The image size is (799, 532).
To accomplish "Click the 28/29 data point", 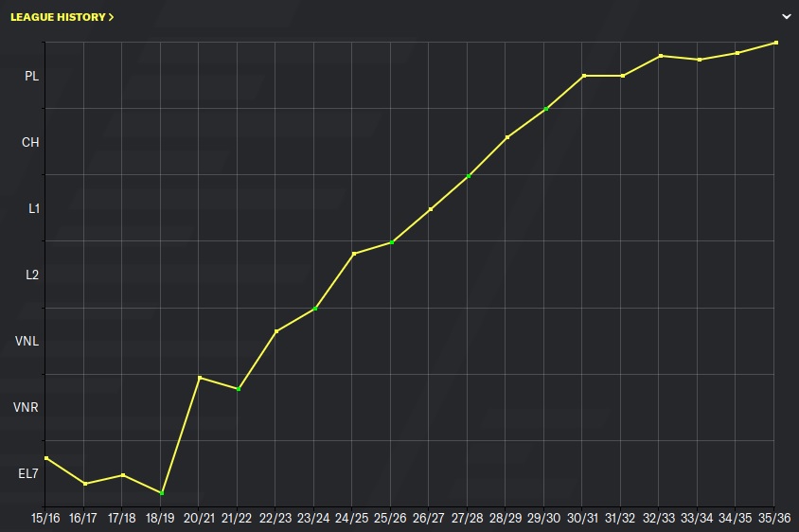I will 507,137.
